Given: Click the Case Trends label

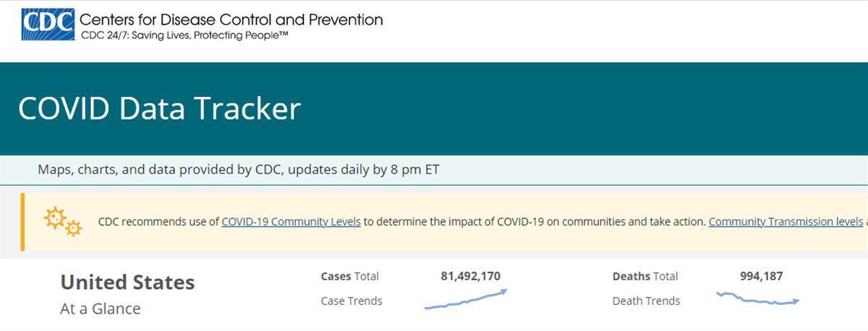Looking at the screenshot, I should point(352,301).
